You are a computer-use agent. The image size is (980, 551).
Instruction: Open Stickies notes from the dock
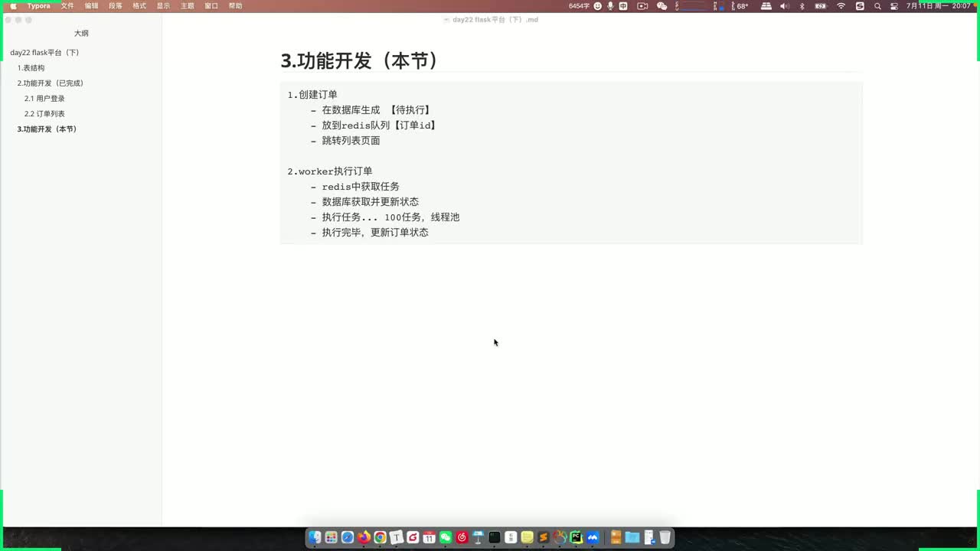coord(527,538)
